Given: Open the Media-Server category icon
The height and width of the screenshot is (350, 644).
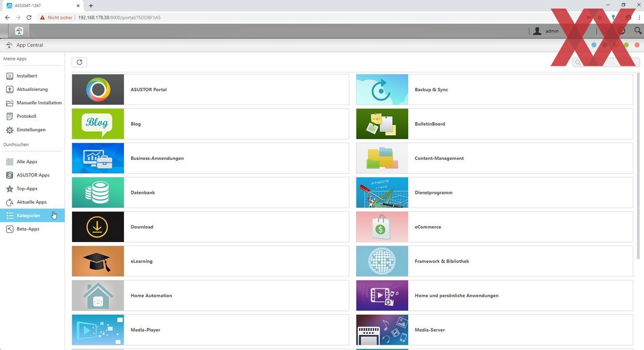Looking at the screenshot, I should point(382,330).
